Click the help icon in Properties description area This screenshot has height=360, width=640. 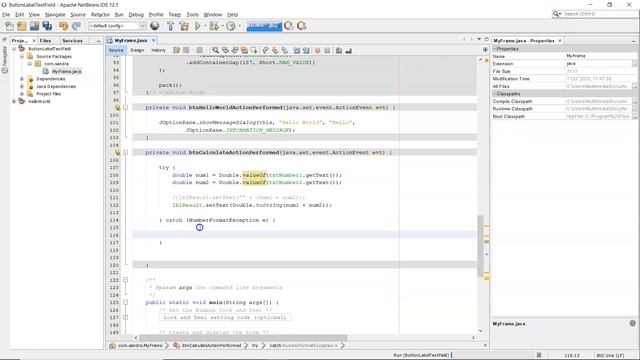click(632, 323)
